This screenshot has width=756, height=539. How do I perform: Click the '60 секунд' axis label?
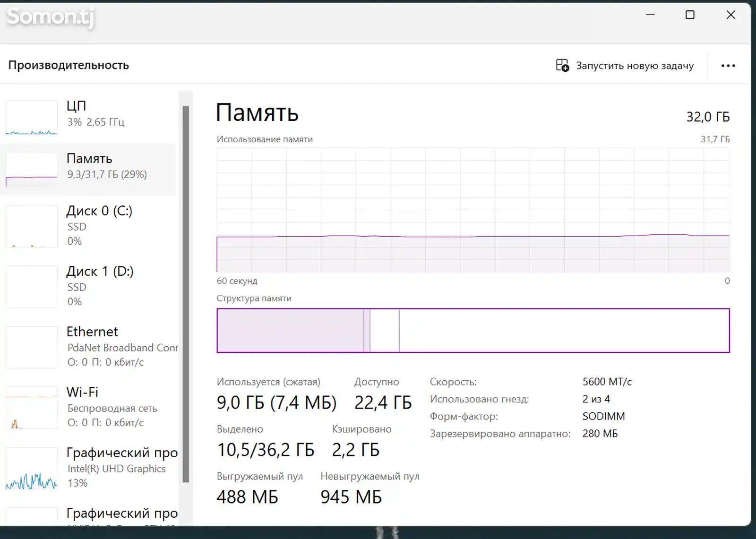point(237,281)
